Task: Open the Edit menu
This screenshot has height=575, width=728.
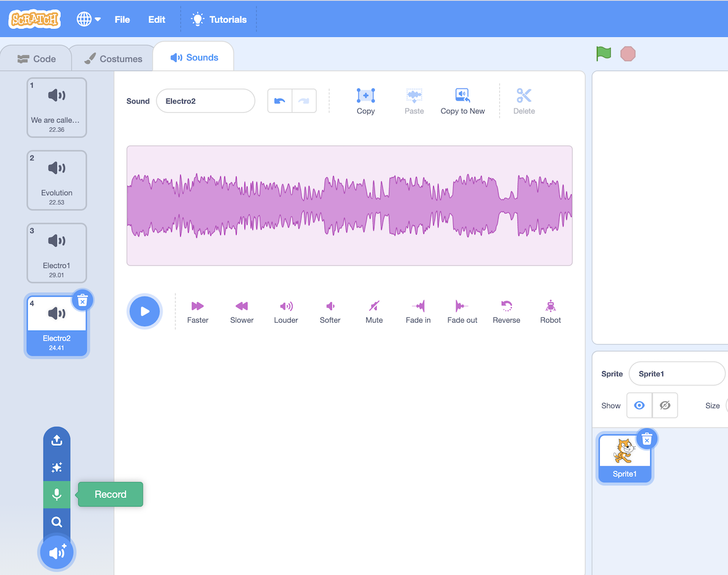Action: 157,19
